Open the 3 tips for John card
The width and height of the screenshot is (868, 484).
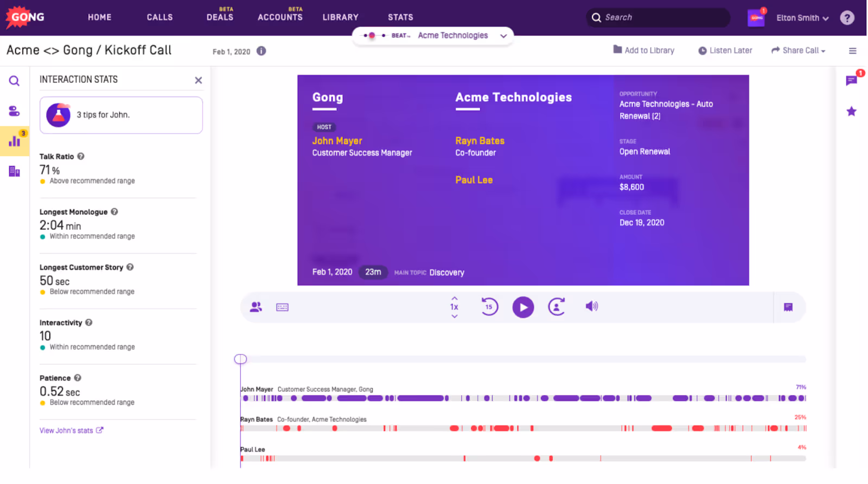click(x=121, y=115)
